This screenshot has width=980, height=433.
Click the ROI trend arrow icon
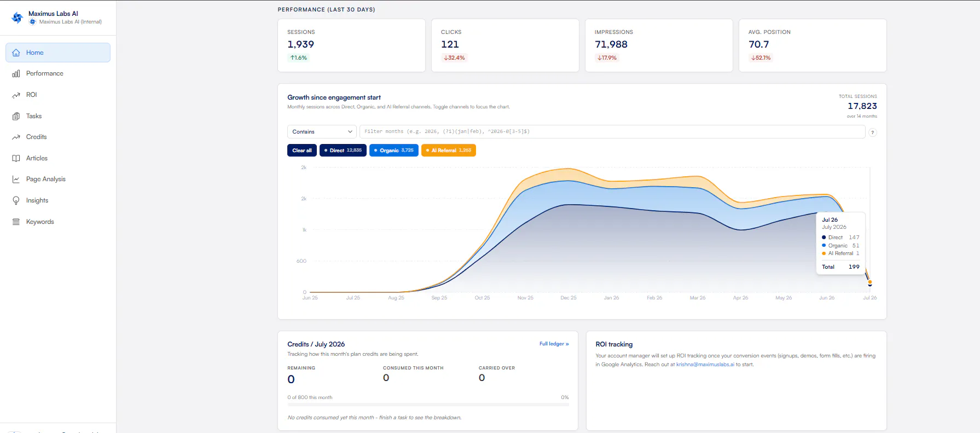(16, 95)
